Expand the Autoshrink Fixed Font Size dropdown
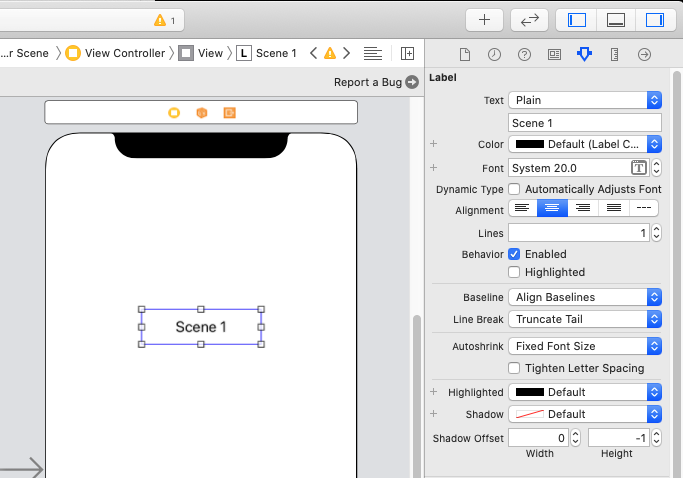683x478 pixels. 585,346
